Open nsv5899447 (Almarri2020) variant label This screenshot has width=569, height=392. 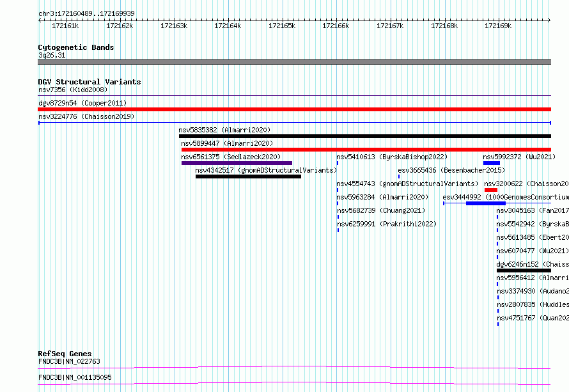[227, 143]
